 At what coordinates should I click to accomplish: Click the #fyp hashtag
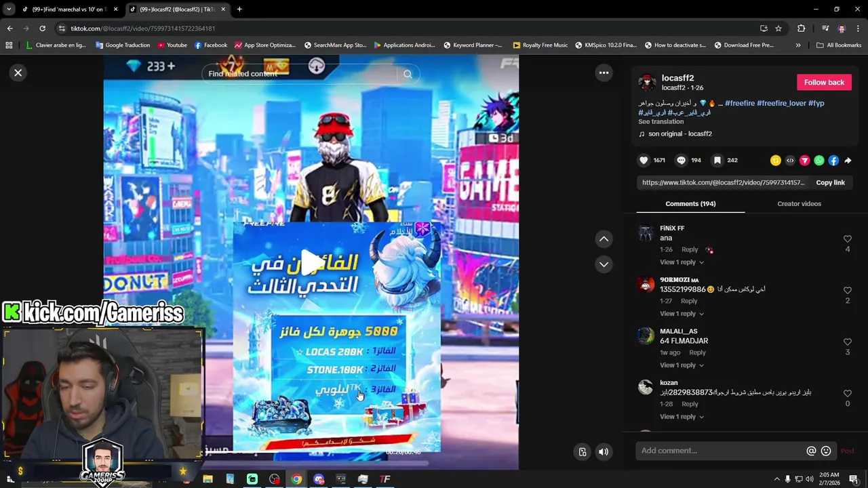point(816,103)
